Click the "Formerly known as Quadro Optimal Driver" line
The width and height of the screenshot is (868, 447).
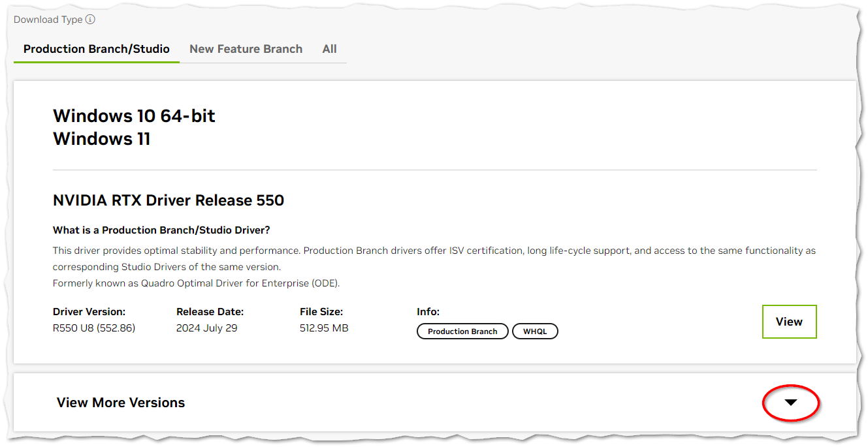(197, 283)
